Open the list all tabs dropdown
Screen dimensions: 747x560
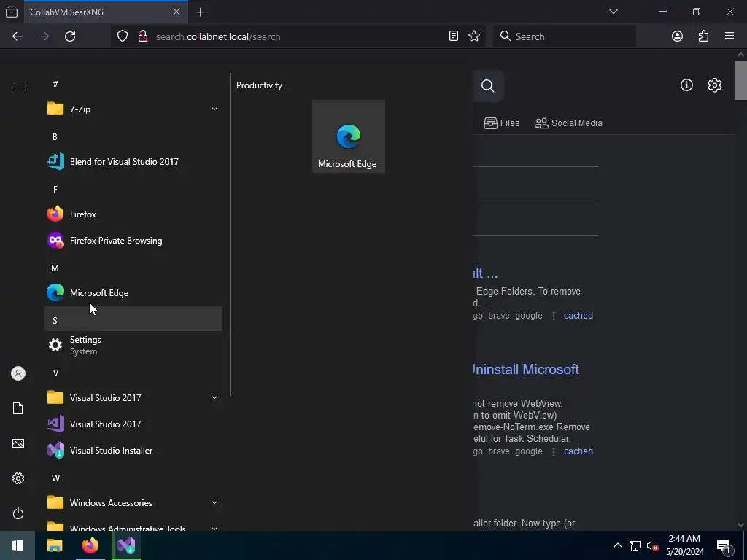[613, 12]
